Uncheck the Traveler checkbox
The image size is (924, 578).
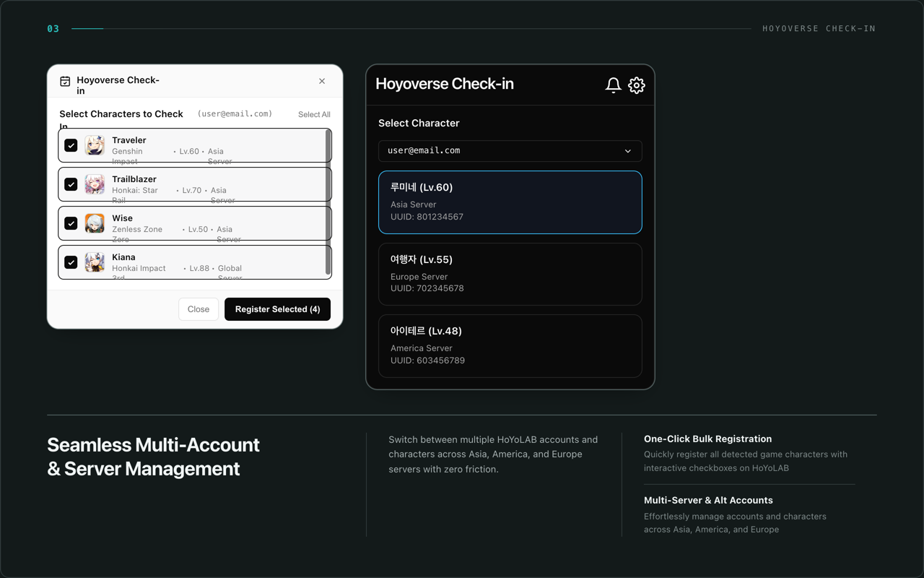pos(71,145)
